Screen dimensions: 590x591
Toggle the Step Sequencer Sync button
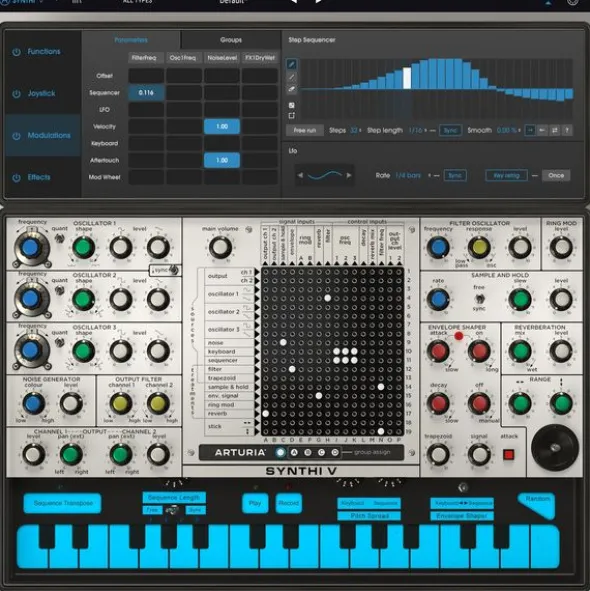pyautogui.click(x=451, y=130)
